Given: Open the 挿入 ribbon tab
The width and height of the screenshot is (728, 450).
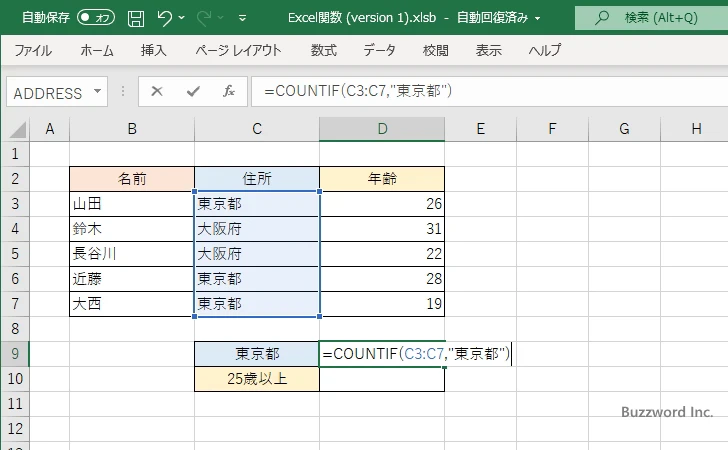Looking at the screenshot, I should (153, 50).
